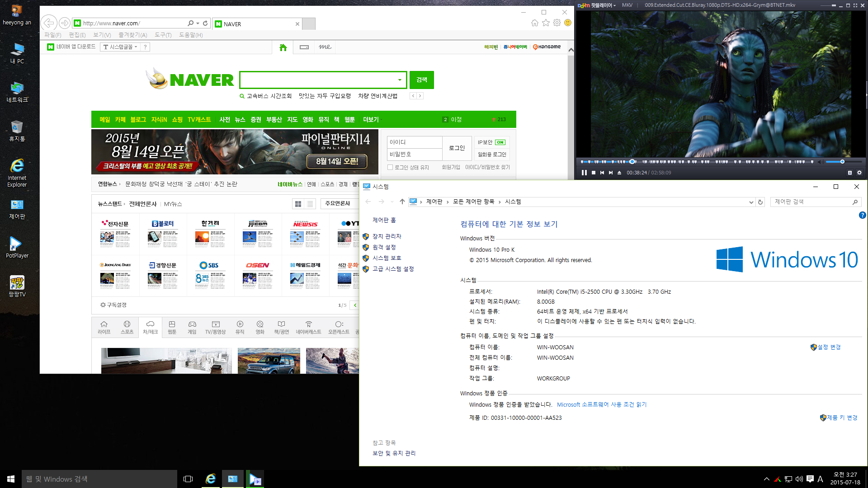Viewport: 868px width, 488px height.
Task: Open address bar search dropdown arrow
Action: click(x=198, y=23)
